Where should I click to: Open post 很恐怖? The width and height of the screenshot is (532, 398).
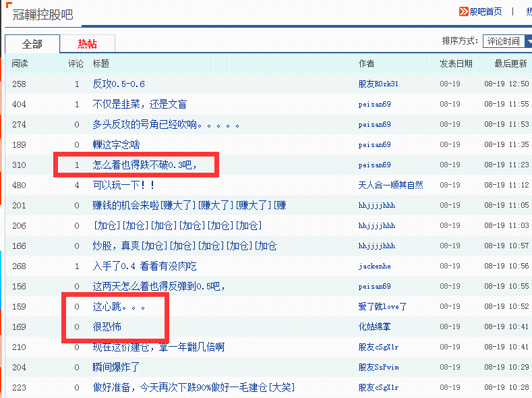(107, 326)
